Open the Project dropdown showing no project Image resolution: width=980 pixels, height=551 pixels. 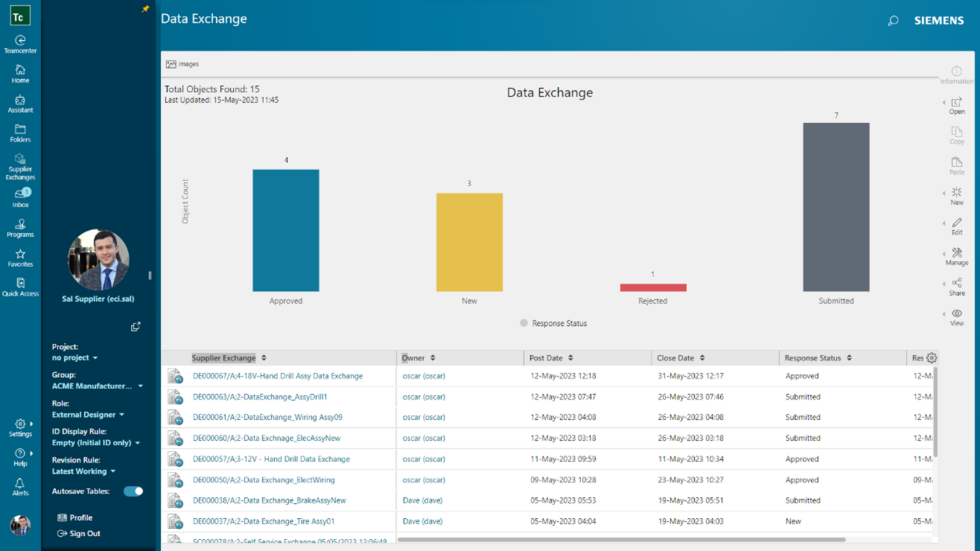[x=75, y=358]
